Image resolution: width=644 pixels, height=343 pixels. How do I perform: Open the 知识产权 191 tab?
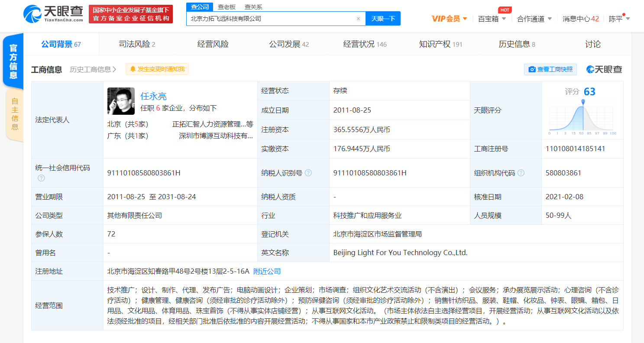click(x=440, y=43)
